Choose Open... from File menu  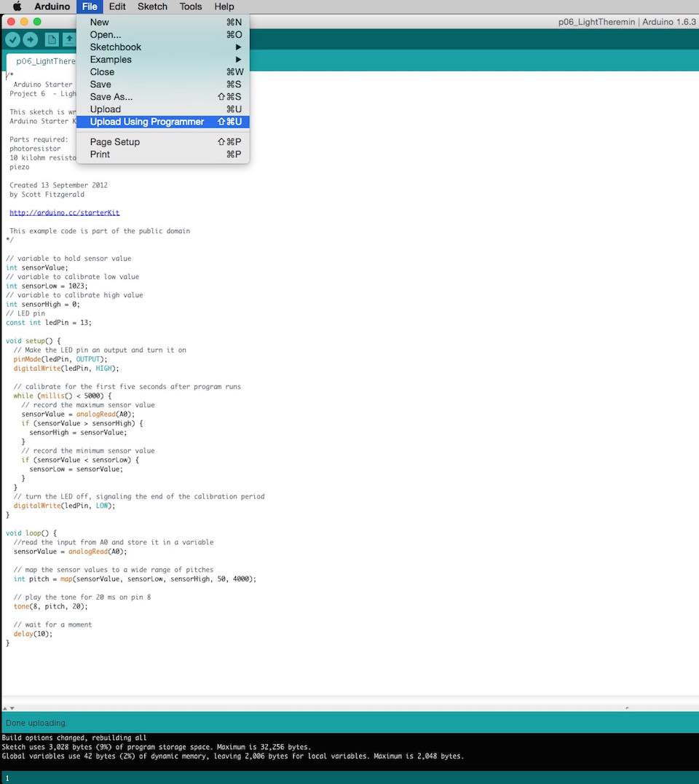163,34
